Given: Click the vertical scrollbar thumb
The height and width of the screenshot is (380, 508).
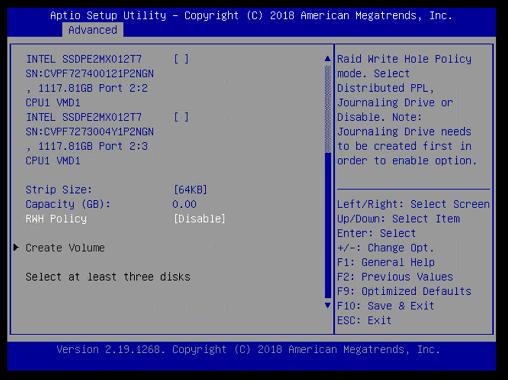Looking at the screenshot, I should 328,225.
